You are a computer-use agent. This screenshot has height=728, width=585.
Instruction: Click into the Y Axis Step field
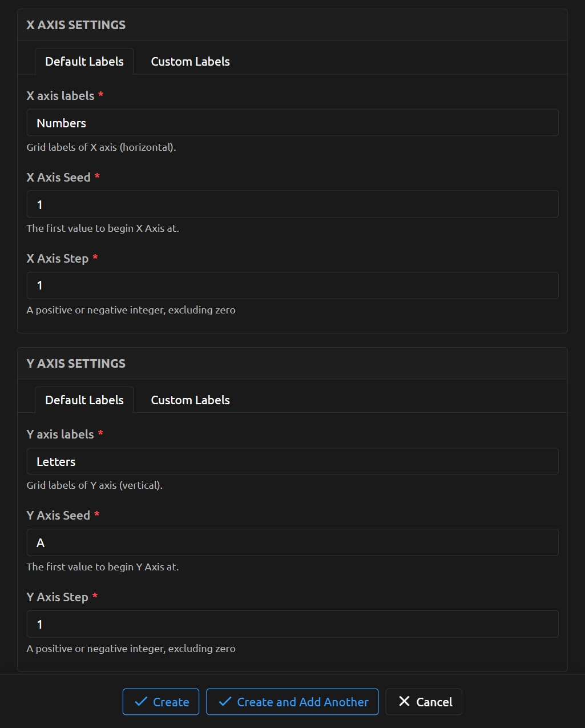[292, 624]
